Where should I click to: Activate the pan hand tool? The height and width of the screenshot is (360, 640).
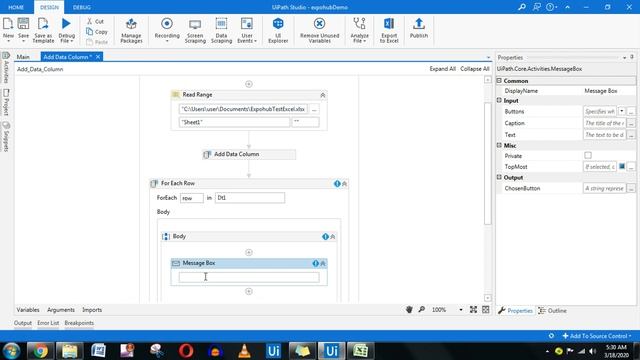tap(409, 310)
